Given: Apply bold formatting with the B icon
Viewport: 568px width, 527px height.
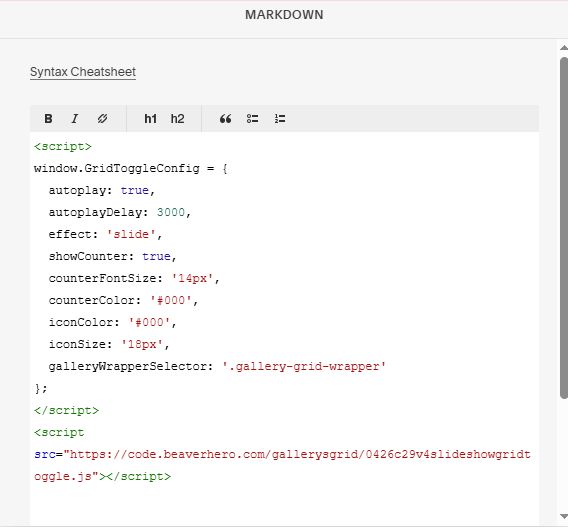Looking at the screenshot, I should point(48,118).
